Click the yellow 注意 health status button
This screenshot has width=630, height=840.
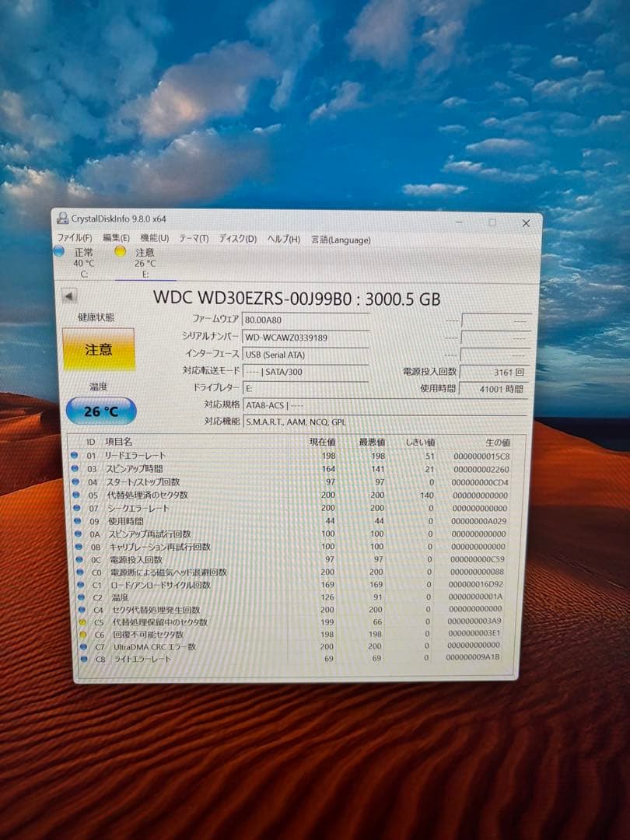[99, 349]
